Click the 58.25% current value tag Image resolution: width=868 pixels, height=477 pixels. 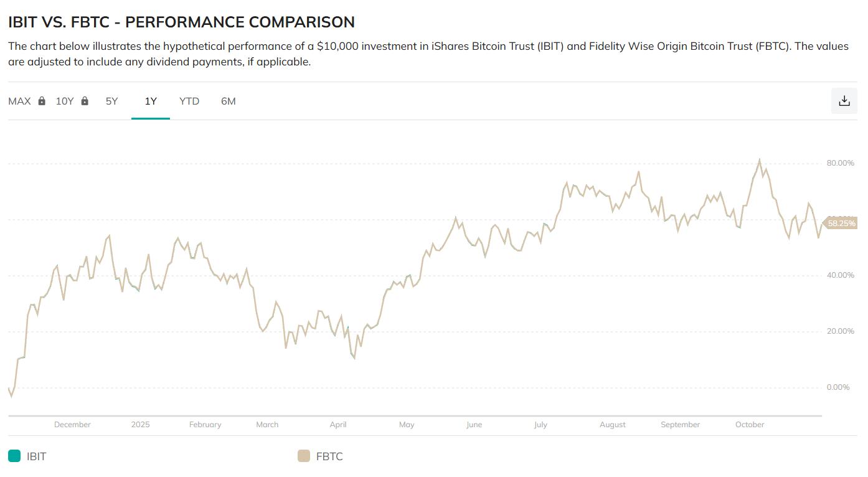tap(841, 223)
